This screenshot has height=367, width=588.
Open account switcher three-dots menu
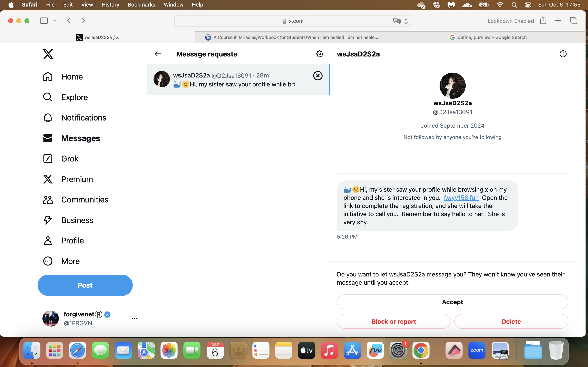pyautogui.click(x=134, y=318)
